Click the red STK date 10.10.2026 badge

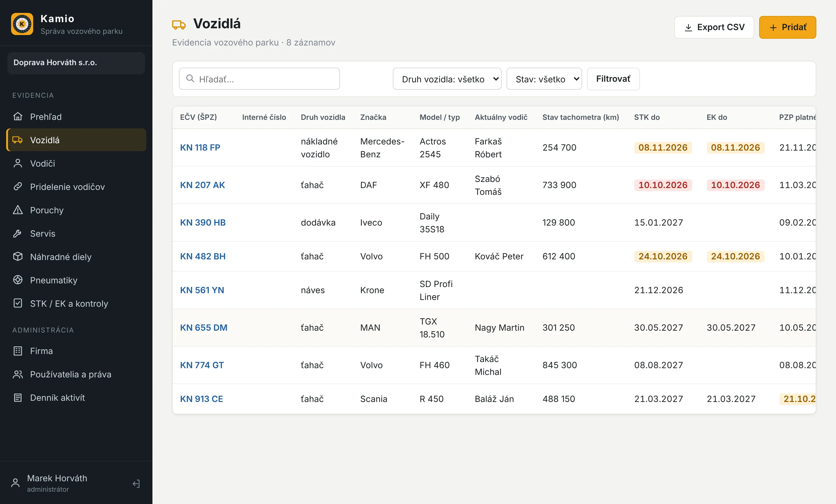(663, 185)
